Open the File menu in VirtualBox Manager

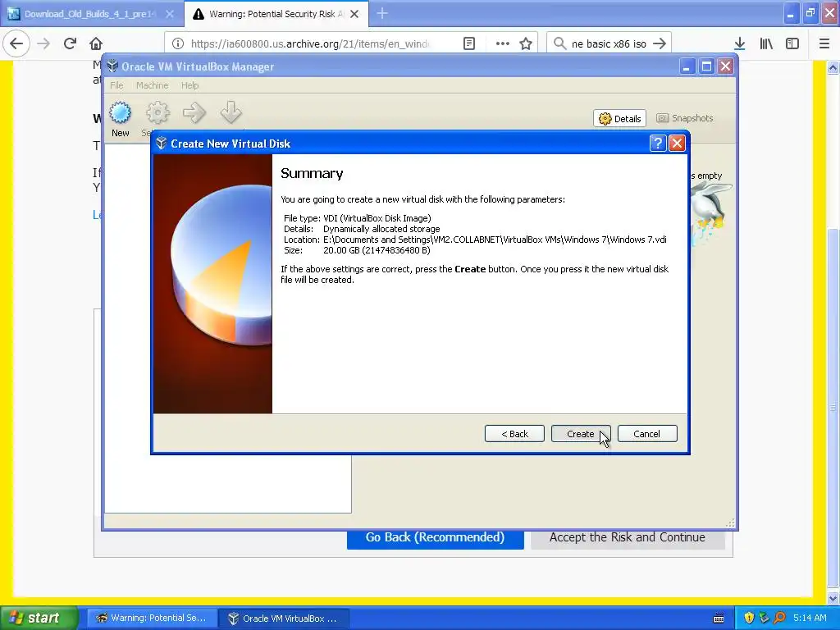point(116,85)
